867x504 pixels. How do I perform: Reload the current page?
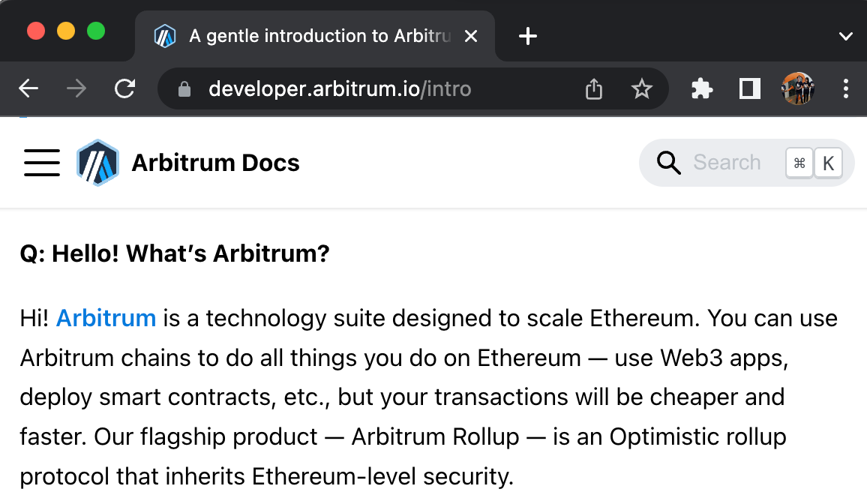click(124, 89)
